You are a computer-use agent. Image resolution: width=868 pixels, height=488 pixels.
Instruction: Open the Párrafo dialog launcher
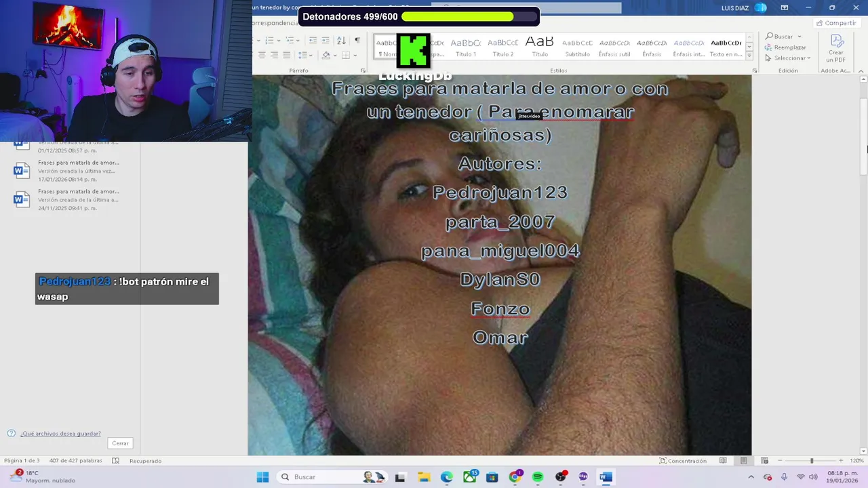point(363,70)
